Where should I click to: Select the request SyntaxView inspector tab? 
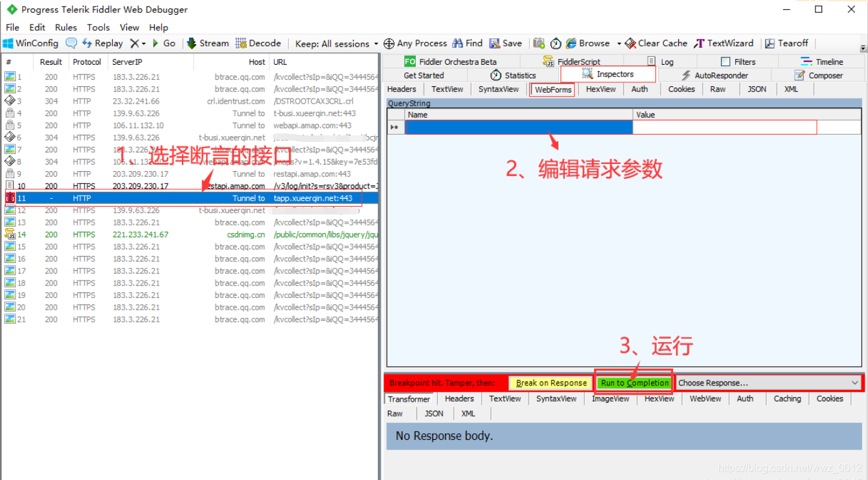click(x=498, y=89)
